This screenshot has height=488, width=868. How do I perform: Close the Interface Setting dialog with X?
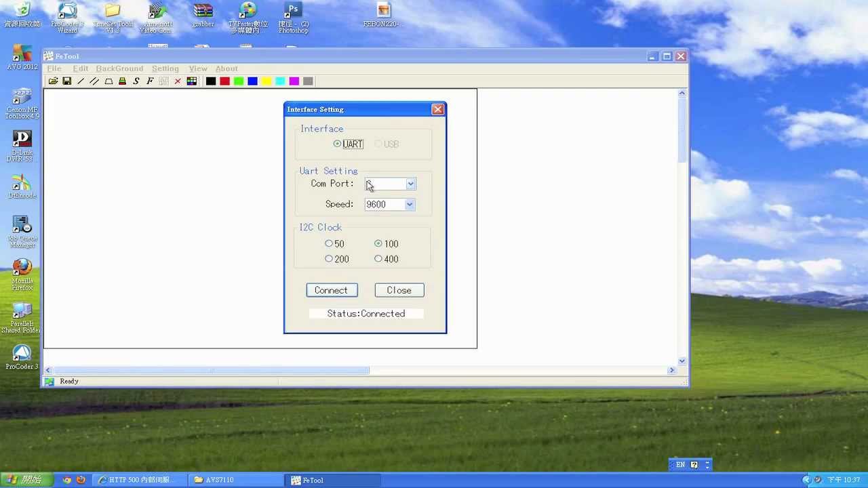(438, 109)
